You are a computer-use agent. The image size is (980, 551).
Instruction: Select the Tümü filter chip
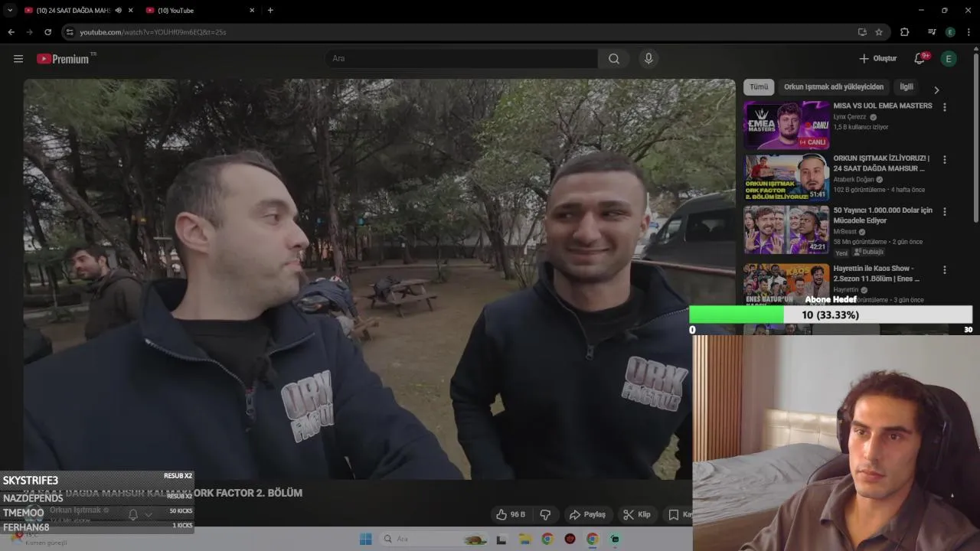pos(759,87)
